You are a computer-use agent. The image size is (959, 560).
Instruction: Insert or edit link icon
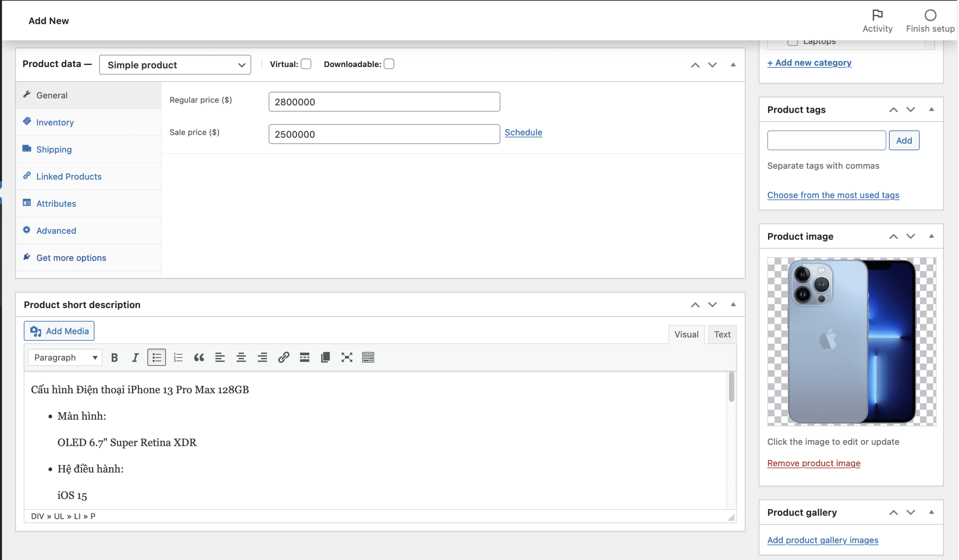click(284, 357)
